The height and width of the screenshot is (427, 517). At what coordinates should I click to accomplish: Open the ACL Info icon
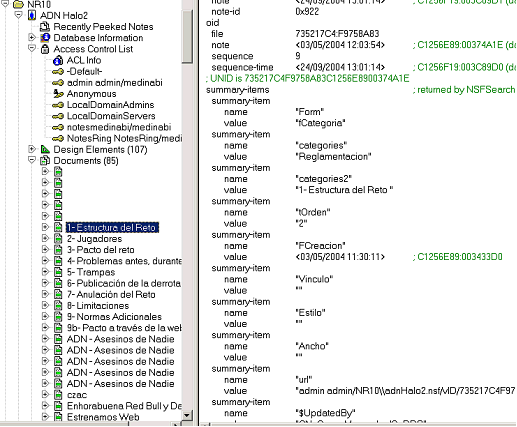[x=58, y=60]
